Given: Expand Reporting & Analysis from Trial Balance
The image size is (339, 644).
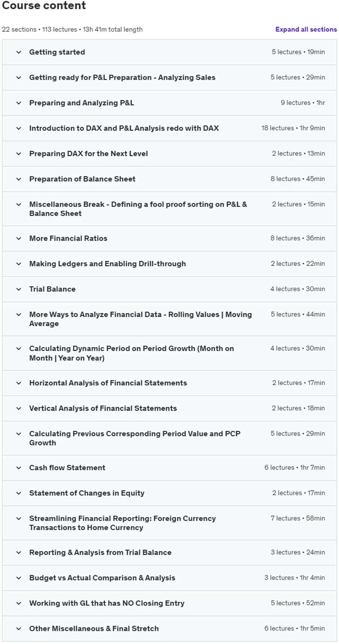Looking at the screenshot, I should click(169, 552).
